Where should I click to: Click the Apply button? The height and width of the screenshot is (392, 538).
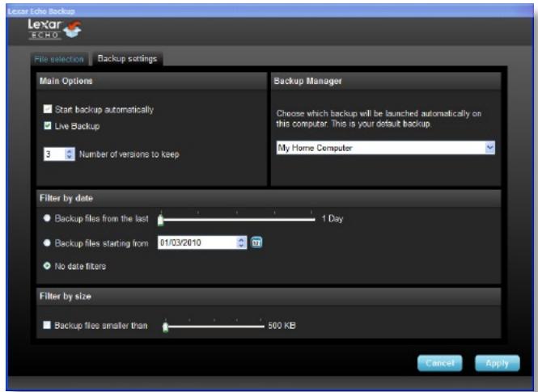pyautogui.click(x=498, y=363)
